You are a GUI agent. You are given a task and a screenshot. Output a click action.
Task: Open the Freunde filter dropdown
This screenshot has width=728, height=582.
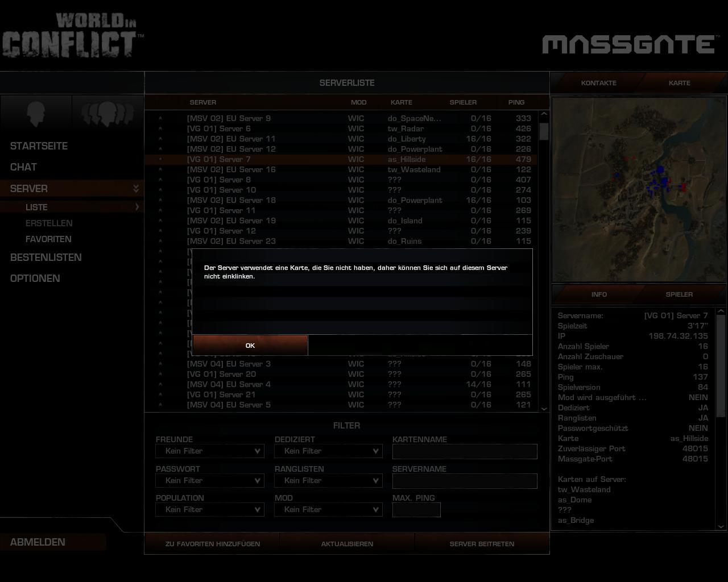click(x=210, y=451)
